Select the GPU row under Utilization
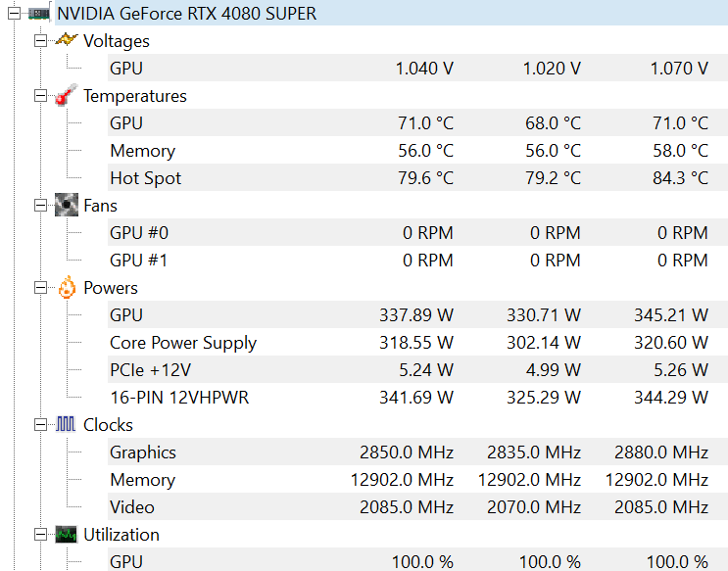 [x=417, y=559]
